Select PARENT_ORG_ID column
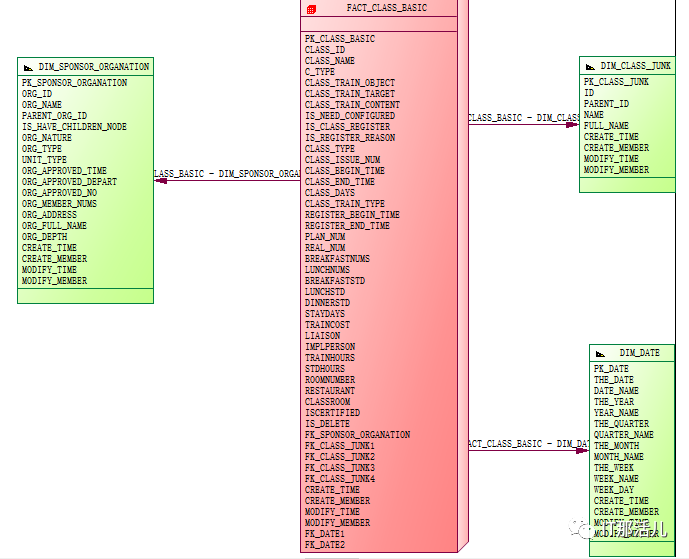 coord(54,116)
